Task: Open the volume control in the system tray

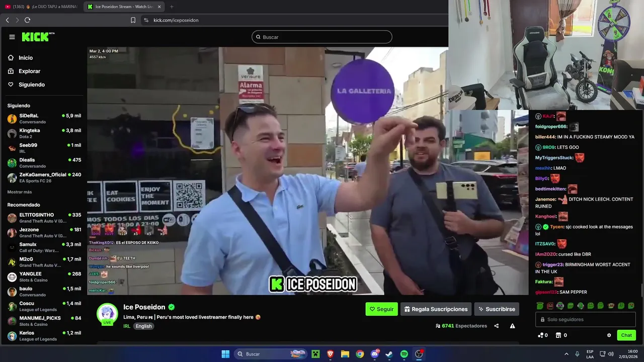Action: pyautogui.click(x=610, y=354)
